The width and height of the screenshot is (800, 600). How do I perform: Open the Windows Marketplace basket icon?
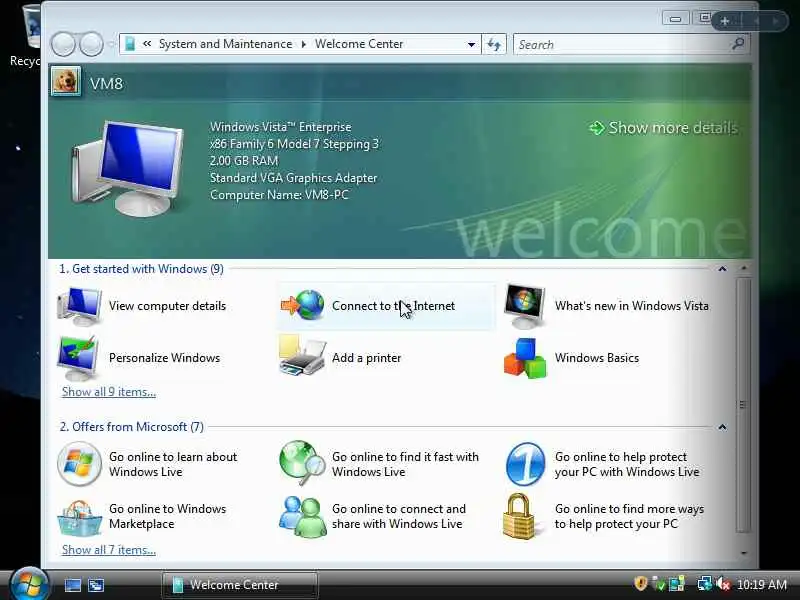(x=79, y=517)
